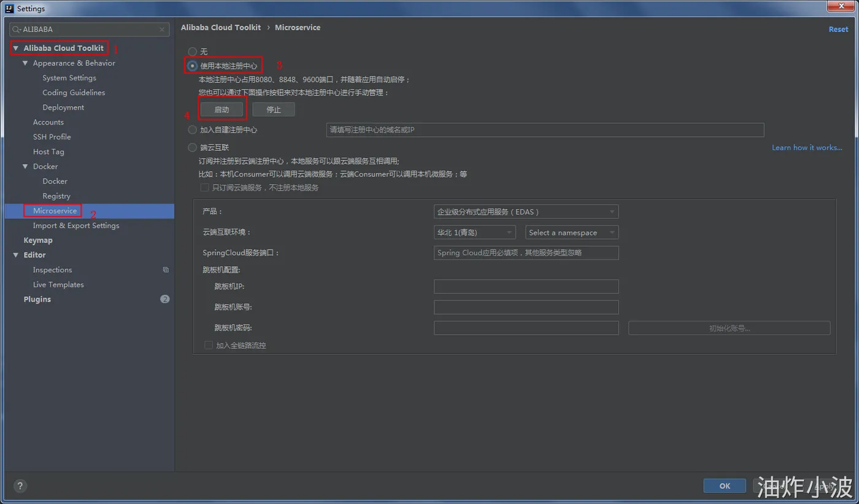Open the help question mark button

(x=20, y=486)
